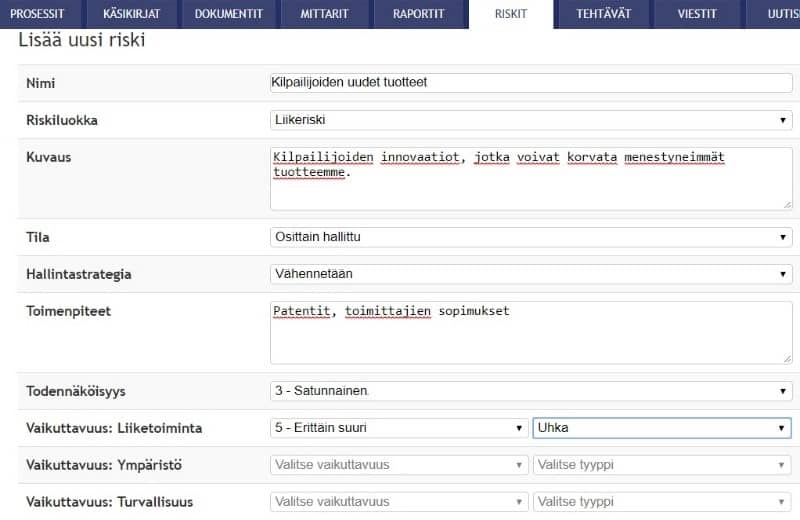Image resolution: width=800 pixels, height=520 pixels.
Task: Go to the Dokumentit tab
Action: tap(228, 14)
